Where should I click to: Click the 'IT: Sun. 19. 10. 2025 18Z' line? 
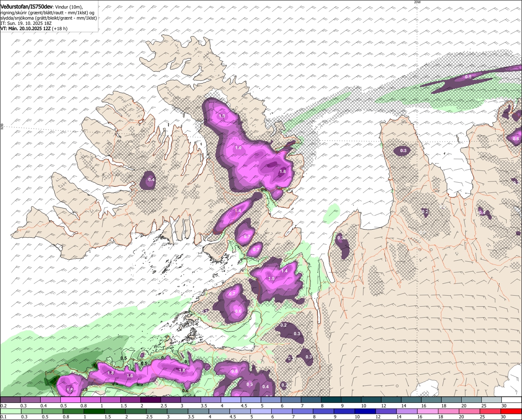[25, 23]
